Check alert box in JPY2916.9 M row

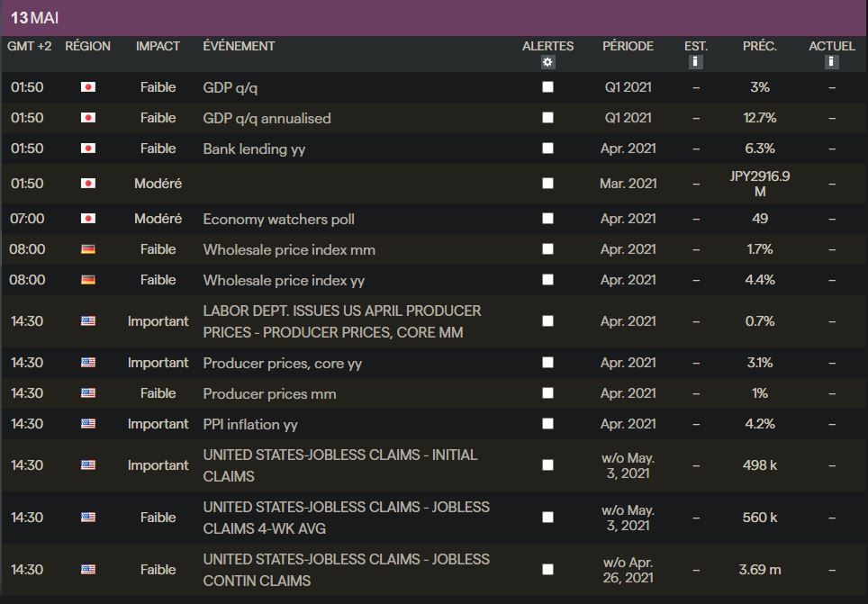[547, 184]
